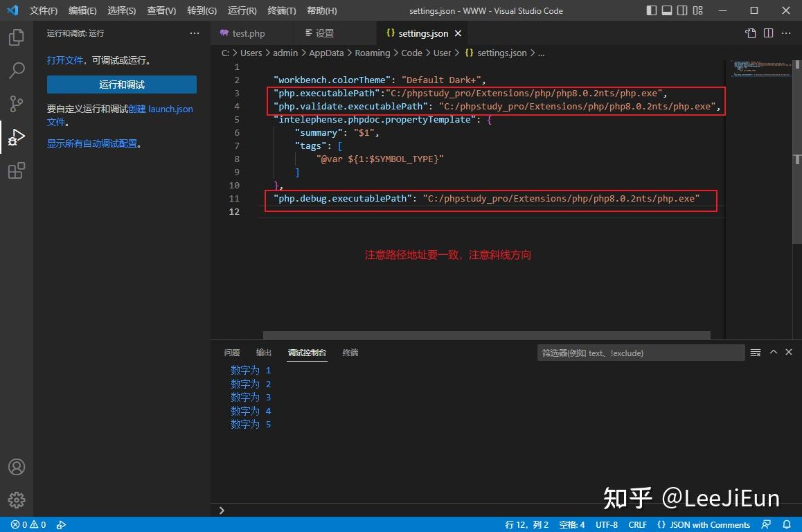The image size is (802, 532).
Task: Maximize the panel with the chevron toggle
Action: (774, 351)
